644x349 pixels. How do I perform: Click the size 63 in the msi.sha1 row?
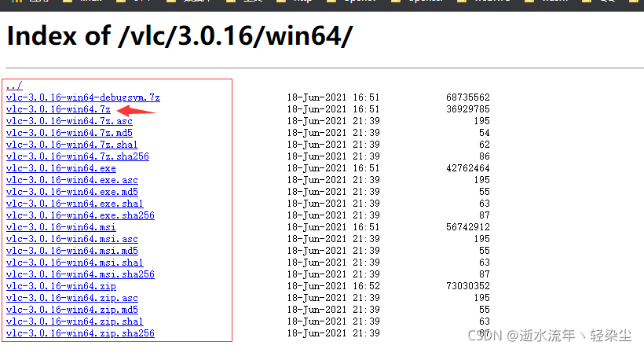point(485,263)
